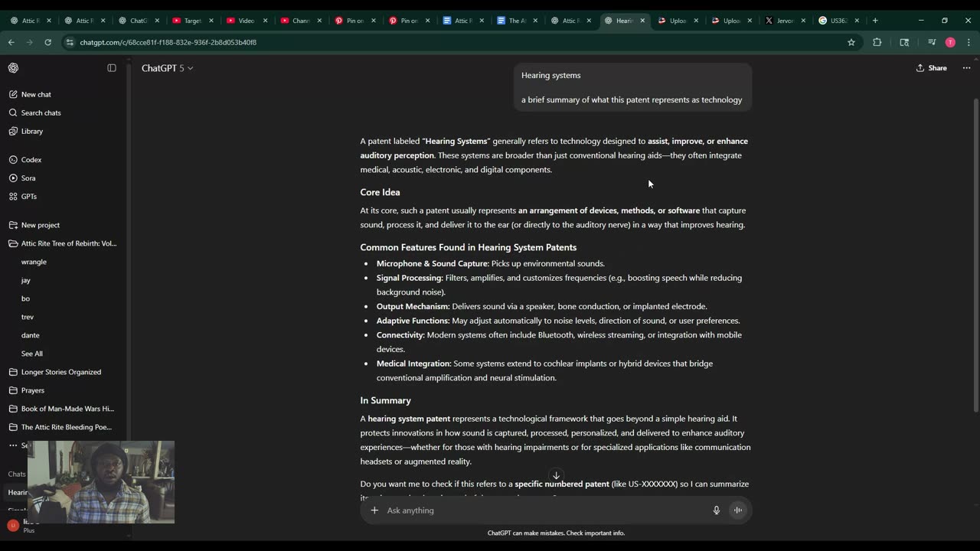Image resolution: width=980 pixels, height=551 pixels.
Task: Open the Chrome three-dot menu
Action: click(x=969, y=42)
